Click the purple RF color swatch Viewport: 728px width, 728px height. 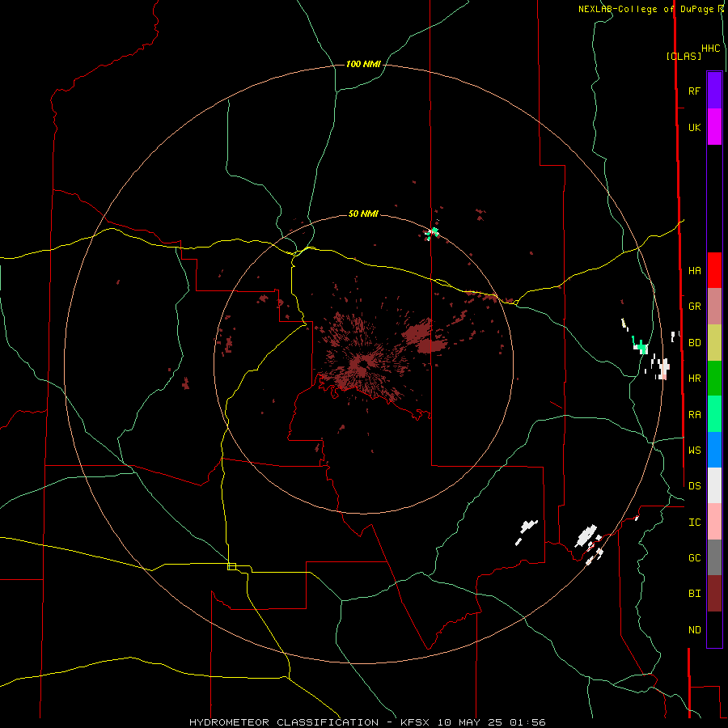click(714, 91)
